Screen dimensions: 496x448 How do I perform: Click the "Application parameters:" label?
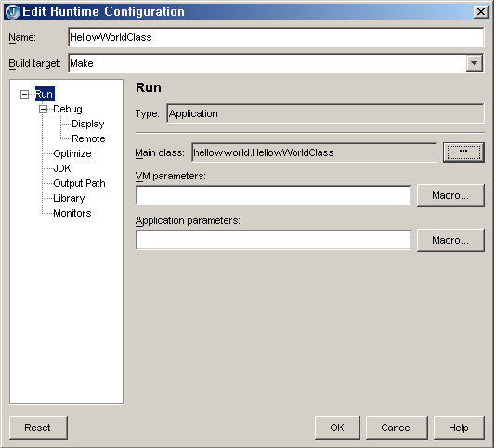click(x=188, y=220)
